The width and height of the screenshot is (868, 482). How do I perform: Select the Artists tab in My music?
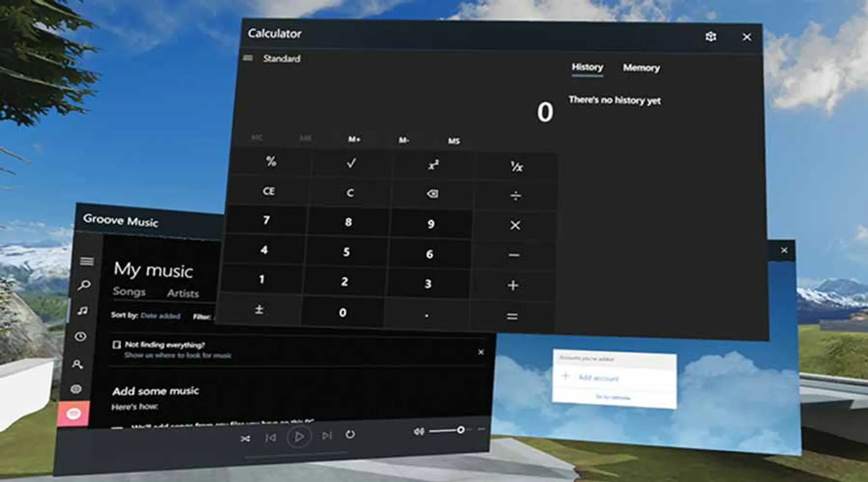pos(183,294)
